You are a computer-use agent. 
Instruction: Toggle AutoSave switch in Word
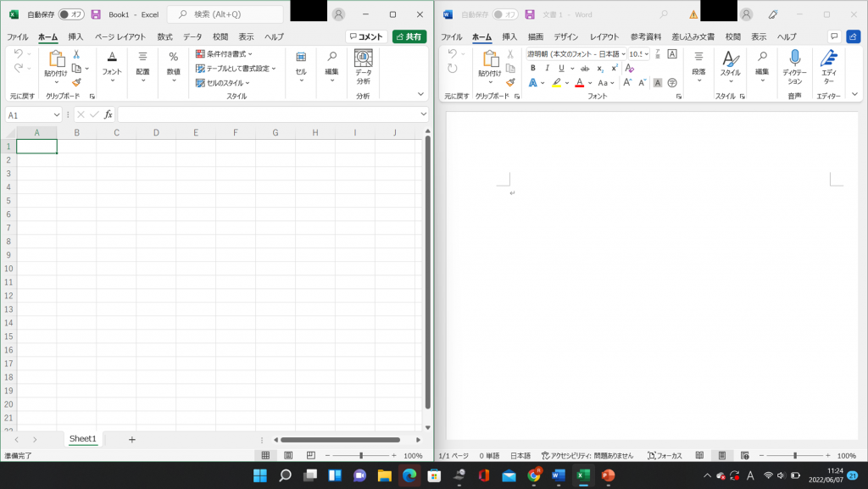click(505, 14)
